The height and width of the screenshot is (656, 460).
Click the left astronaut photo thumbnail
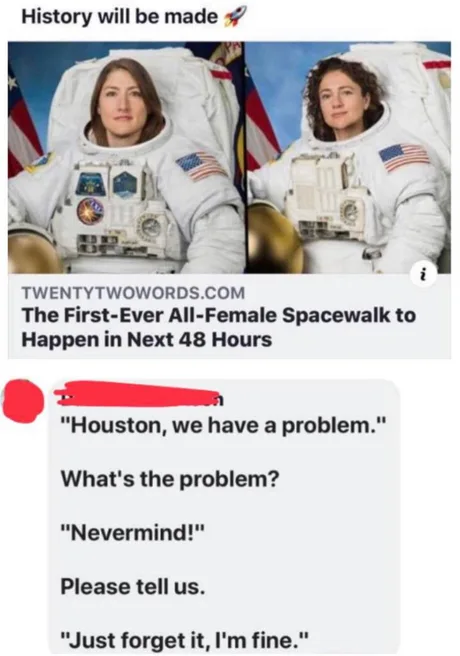(x=126, y=157)
